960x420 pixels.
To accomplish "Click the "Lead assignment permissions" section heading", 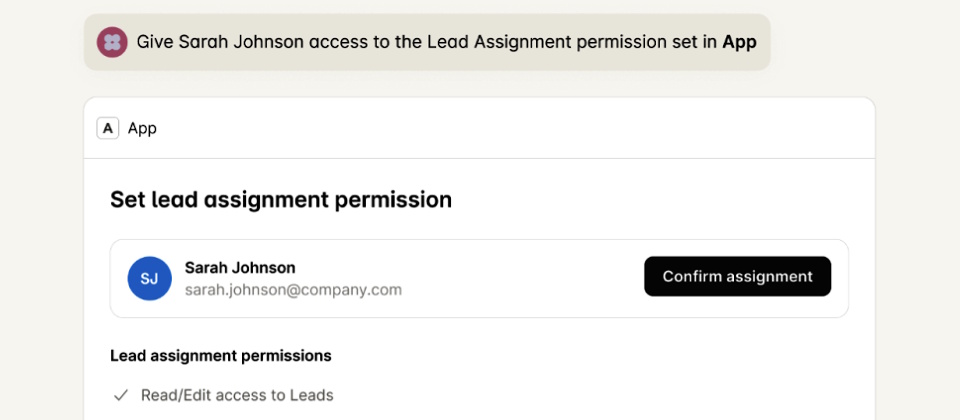I will coord(220,355).
